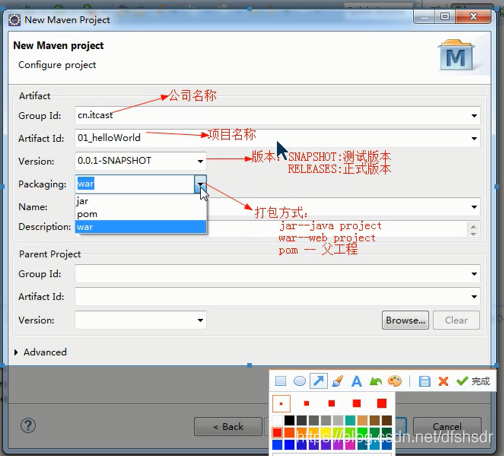The width and height of the screenshot is (504, 456).
Task: Click the save floppy disk icon
Action: pos(424,381)
